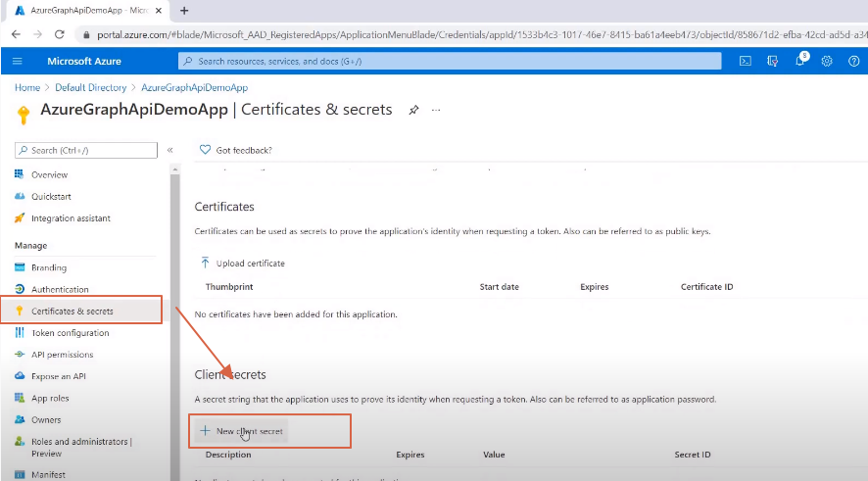Open the more options ellipsis beside the title
This screenshot has height=481, width=868.
(436, 110)
